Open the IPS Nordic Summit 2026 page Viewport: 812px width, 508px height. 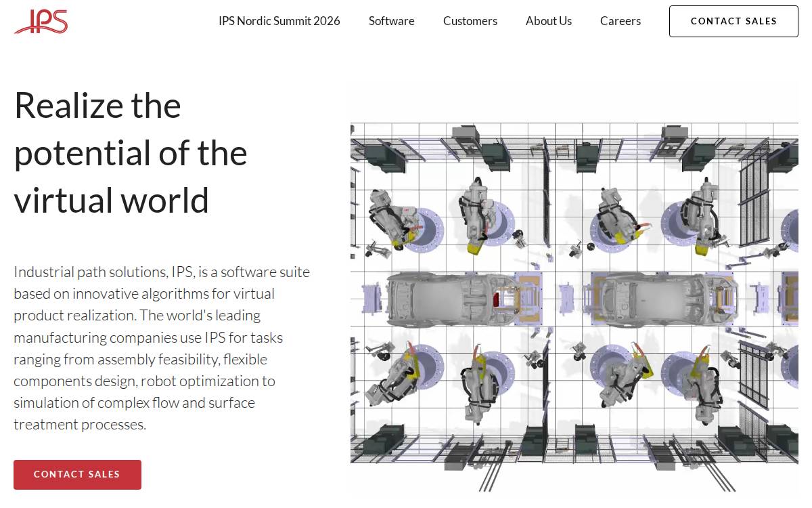279,21
